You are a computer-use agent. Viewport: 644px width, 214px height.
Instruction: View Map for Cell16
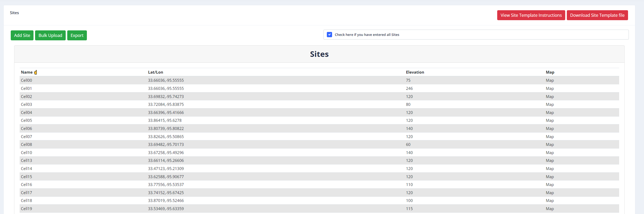tap(550, 185)
